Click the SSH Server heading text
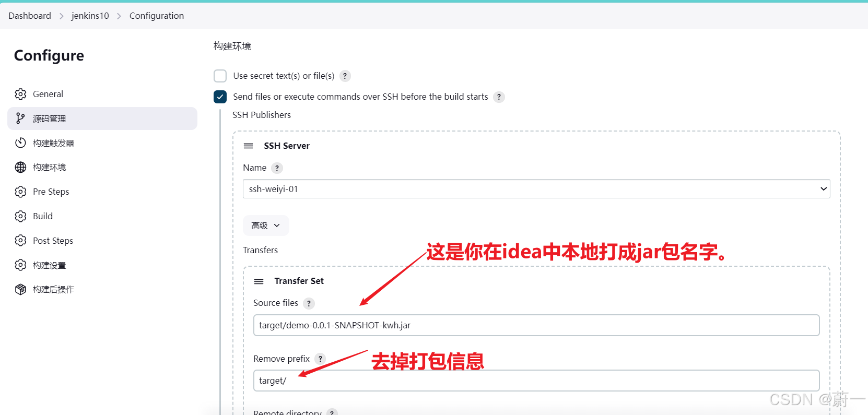The width and height of the screenshot is (868, 415). click(x=287, y=146)
